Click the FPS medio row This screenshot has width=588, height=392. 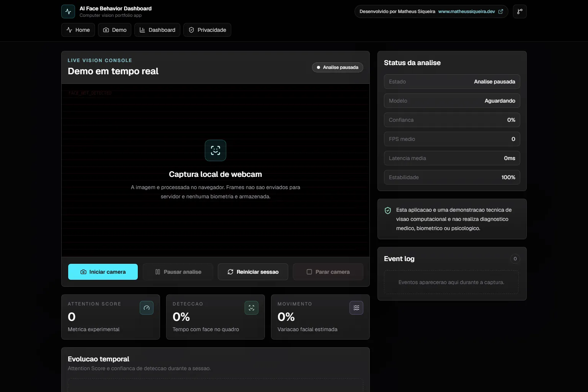(x=452, y=139)
